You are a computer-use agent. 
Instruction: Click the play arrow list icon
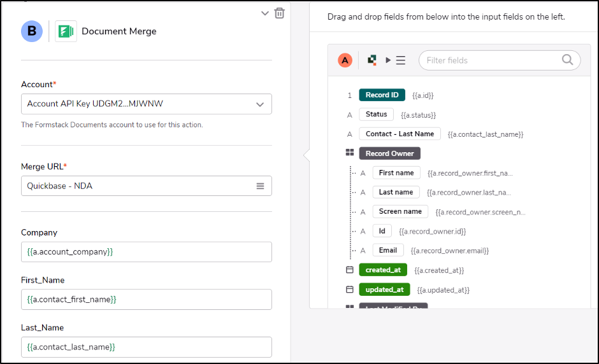395,60
